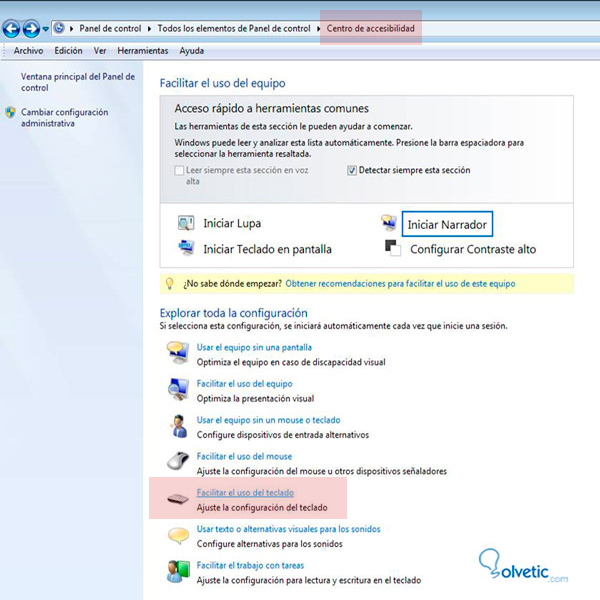Click icon for Usar el equipo sin una pantalla
Screen dimensions: 600x600
point(178,352)
